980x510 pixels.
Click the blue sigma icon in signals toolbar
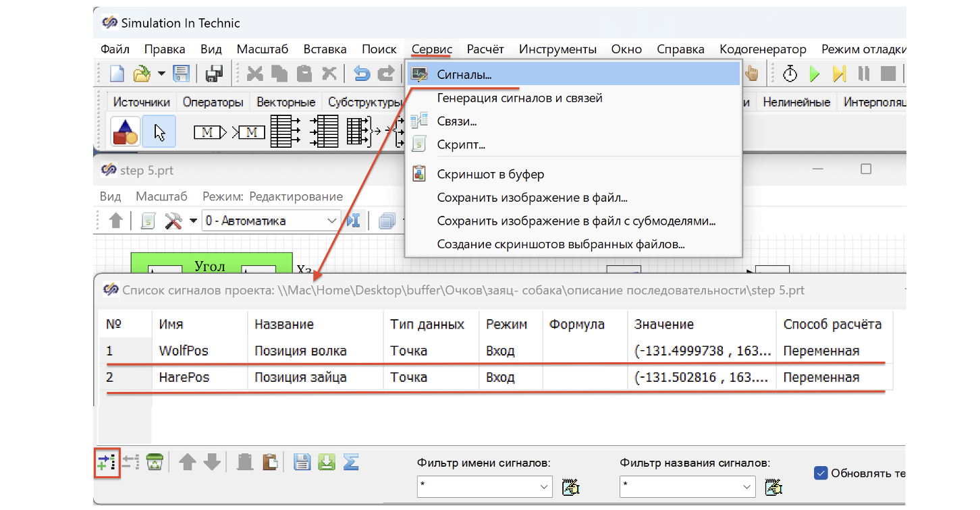(350, 461)
